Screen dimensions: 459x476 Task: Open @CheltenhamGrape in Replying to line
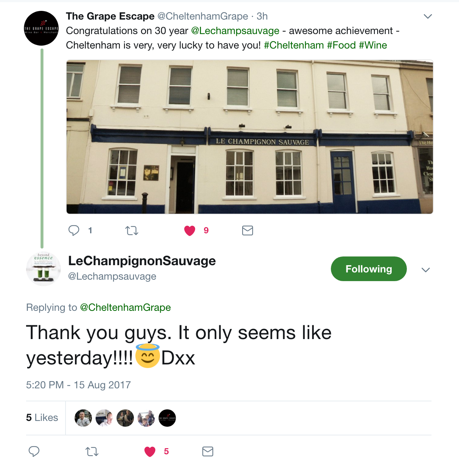click(125, 308)
